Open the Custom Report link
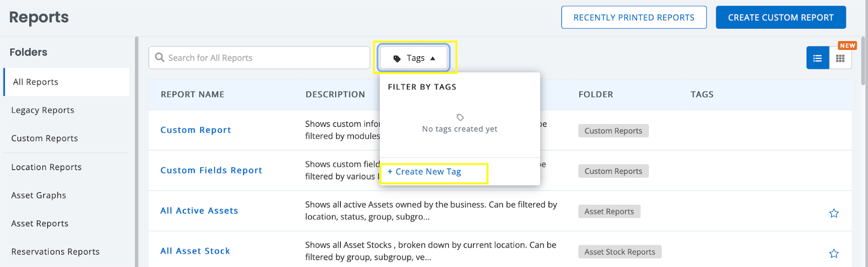 point(196,130)
